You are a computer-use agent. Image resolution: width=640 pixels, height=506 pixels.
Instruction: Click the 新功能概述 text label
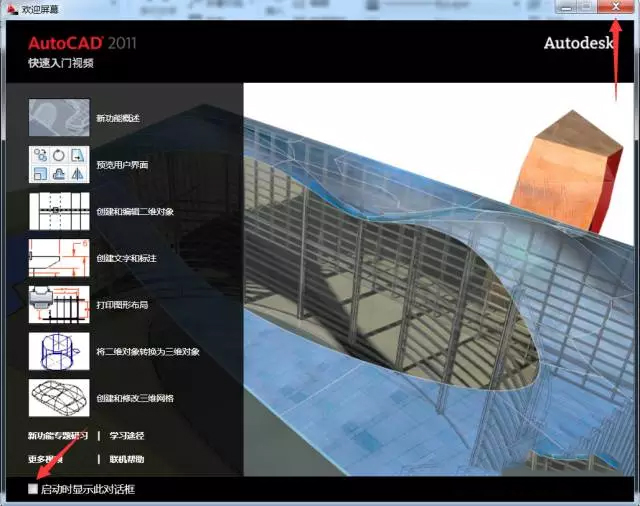pyautogui.click(x=118, y=118)
